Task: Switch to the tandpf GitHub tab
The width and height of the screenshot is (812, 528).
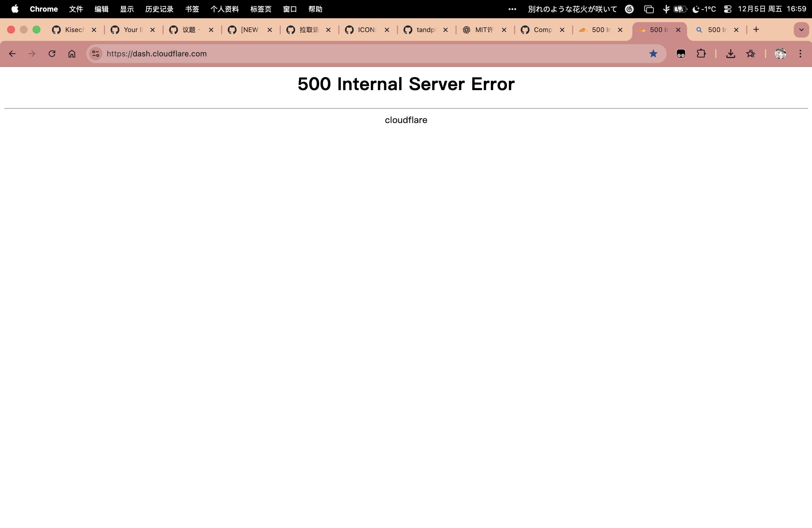Action: (x=425, y=30)
